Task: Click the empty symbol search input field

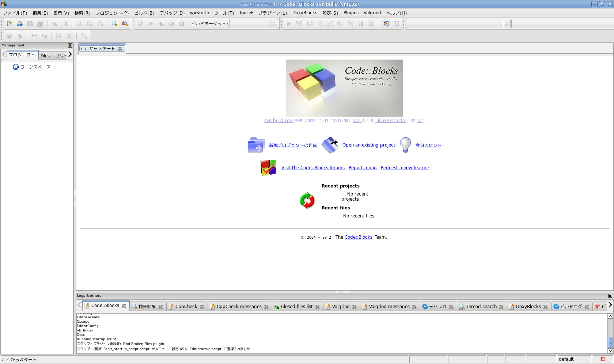Action: pos(562,24)
